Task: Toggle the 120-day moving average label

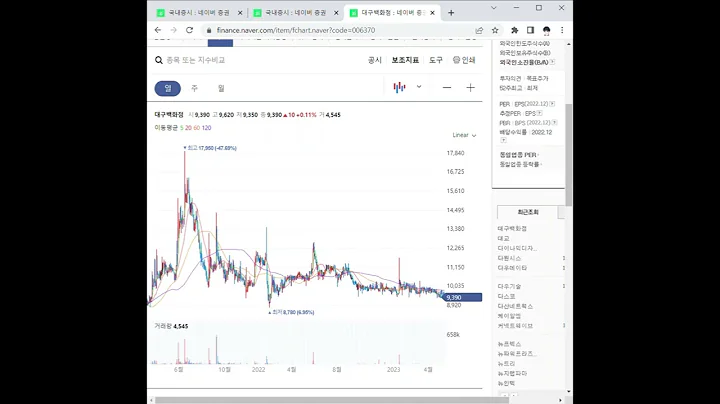Action: 206,128
